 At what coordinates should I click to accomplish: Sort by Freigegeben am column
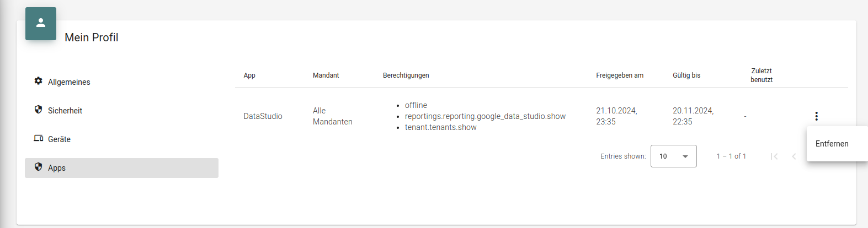(620, 75)
